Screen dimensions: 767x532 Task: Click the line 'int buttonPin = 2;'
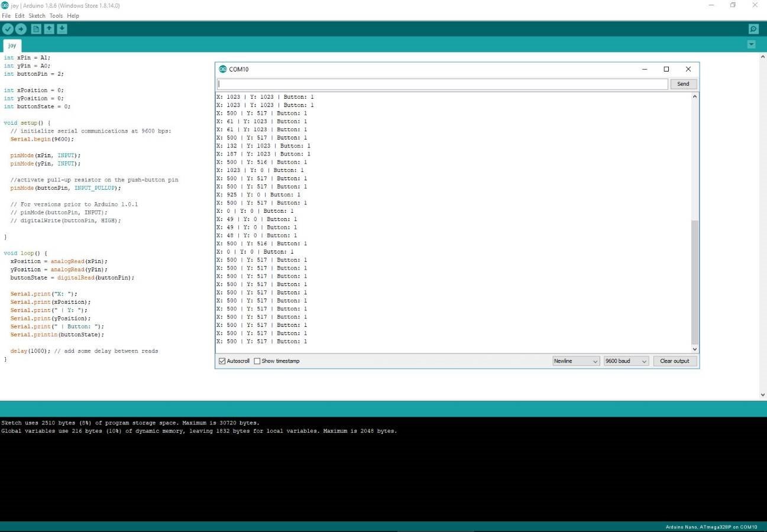click(x=34, y=74)
